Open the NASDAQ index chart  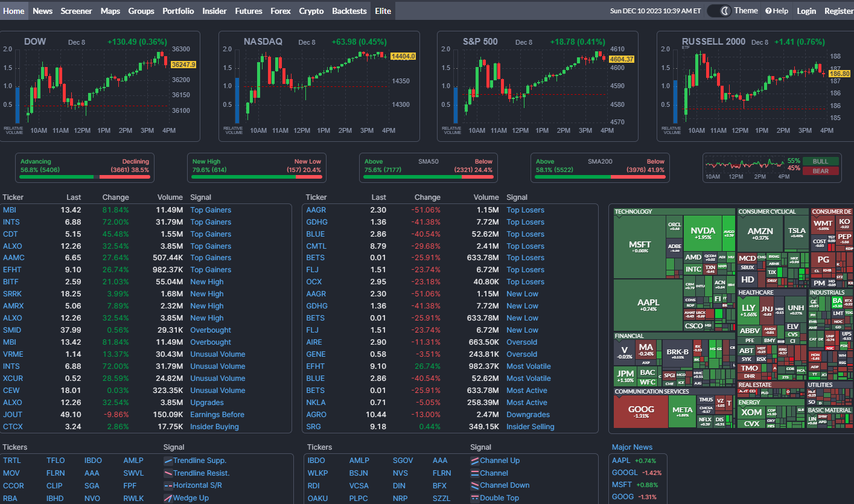click(319, 86)
